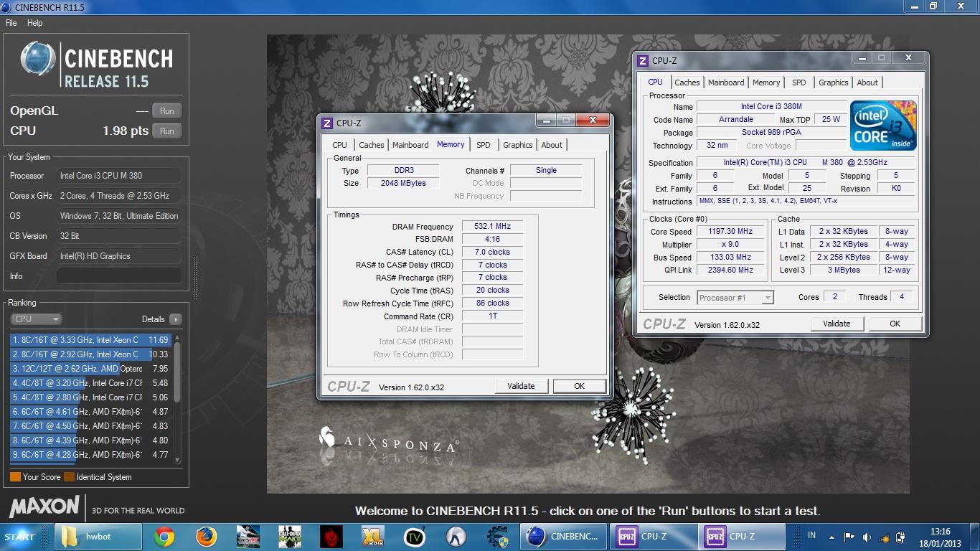
Task: Select ranking row 6C/6T @ 4.61 GHz AMD FX
Action: click(90, 412)
